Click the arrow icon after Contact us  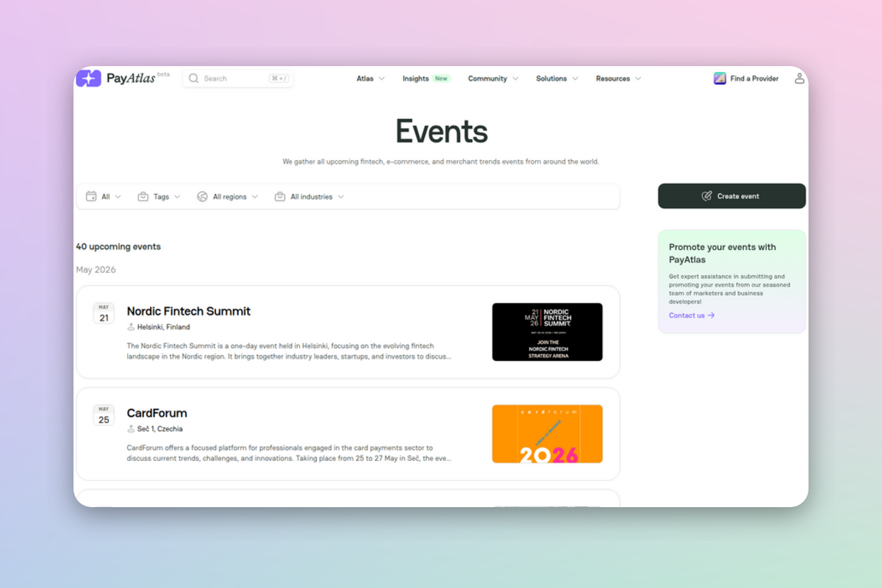tap(711, 315)
